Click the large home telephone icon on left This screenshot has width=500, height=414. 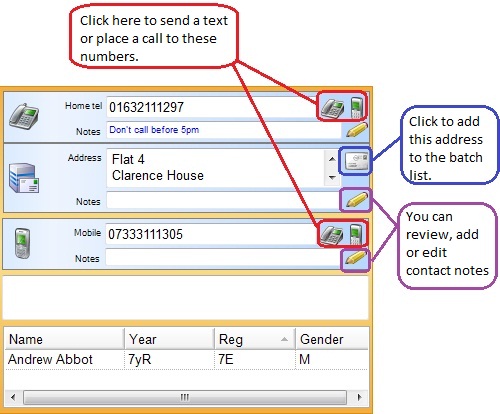24,116
